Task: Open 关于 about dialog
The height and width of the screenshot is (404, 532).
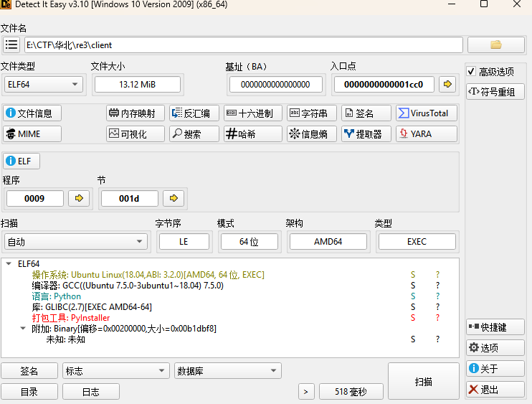Action: [495, 368]
